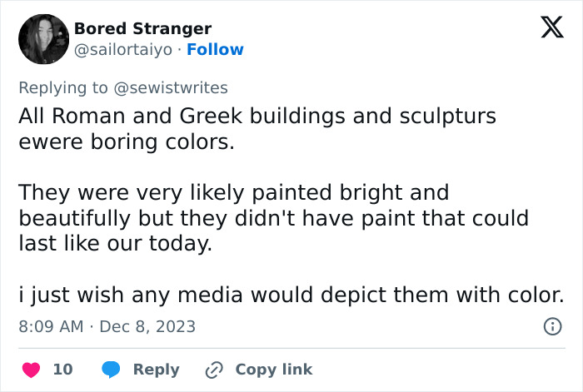Image resolution: width=583 pixels, height=392 pixels.
Task: Select the Copy link label
Action: [x=273, y=369]
